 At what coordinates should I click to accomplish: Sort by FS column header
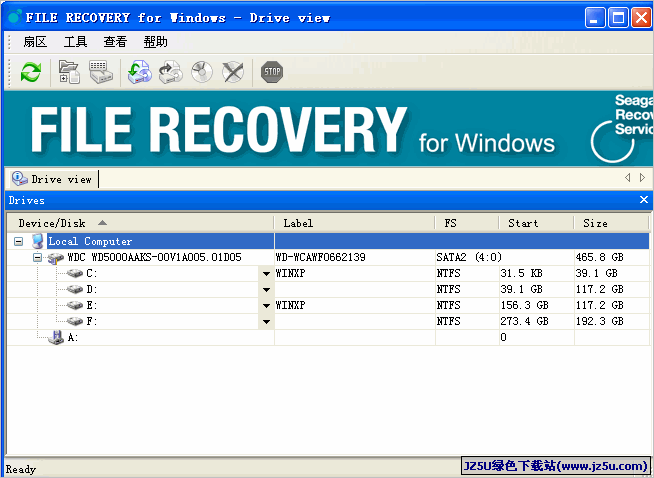point(467,223)
